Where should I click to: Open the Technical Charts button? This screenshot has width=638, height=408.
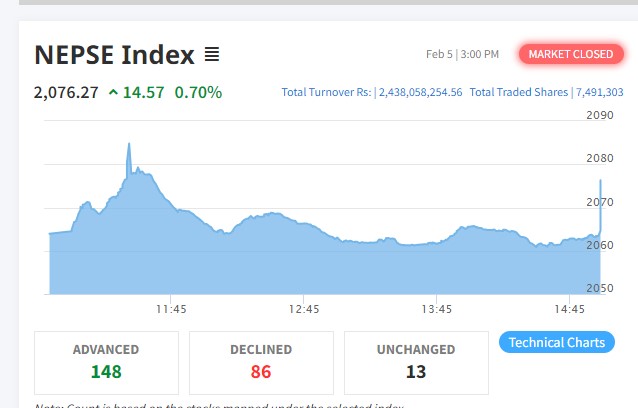556,342
